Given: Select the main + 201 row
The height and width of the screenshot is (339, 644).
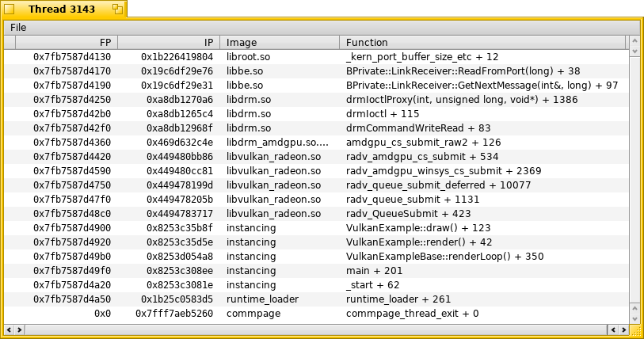Looking at the screenshot, I should pyautogui.click(x=316, y=270).
